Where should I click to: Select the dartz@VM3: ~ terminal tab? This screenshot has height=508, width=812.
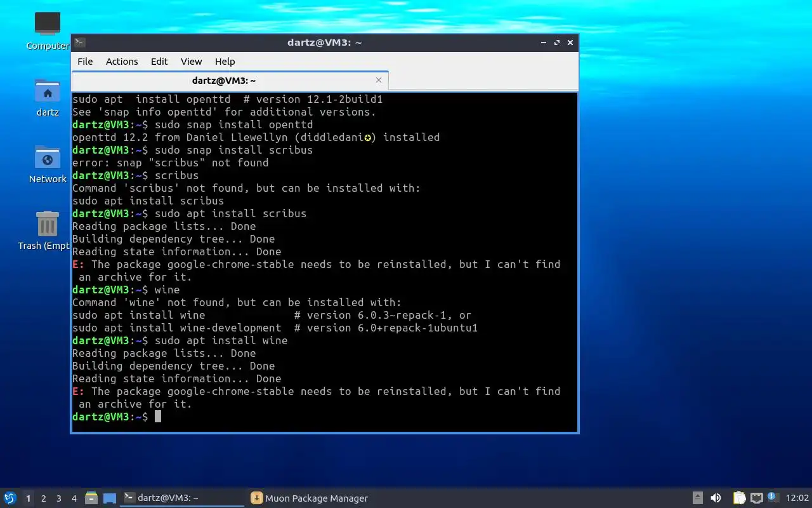pos(230,81)
